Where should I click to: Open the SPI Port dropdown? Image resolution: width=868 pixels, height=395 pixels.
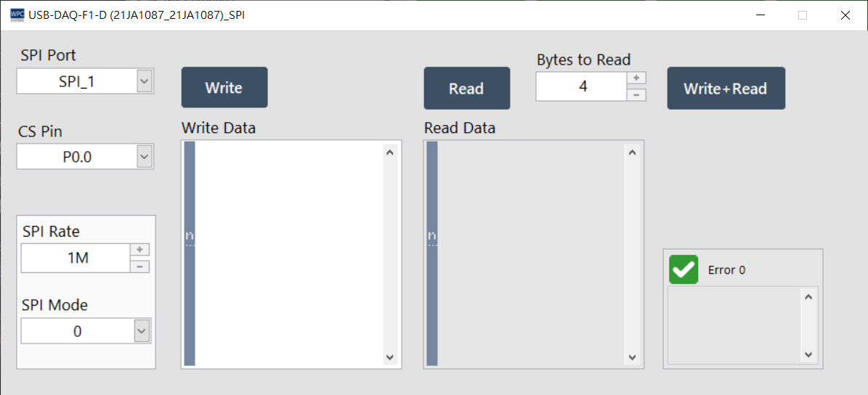coord(145,81)
